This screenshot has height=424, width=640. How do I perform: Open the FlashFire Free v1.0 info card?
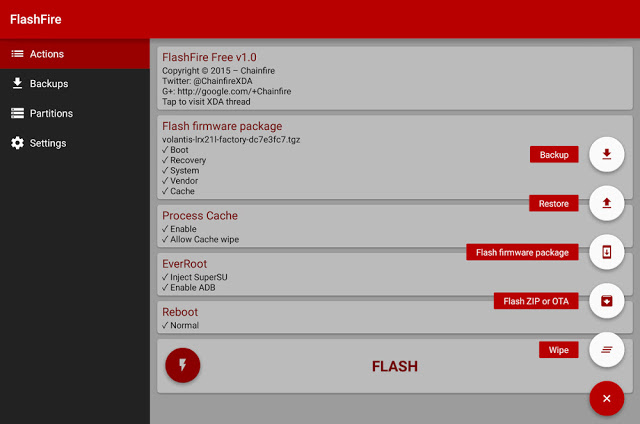[x=395, y=78]
